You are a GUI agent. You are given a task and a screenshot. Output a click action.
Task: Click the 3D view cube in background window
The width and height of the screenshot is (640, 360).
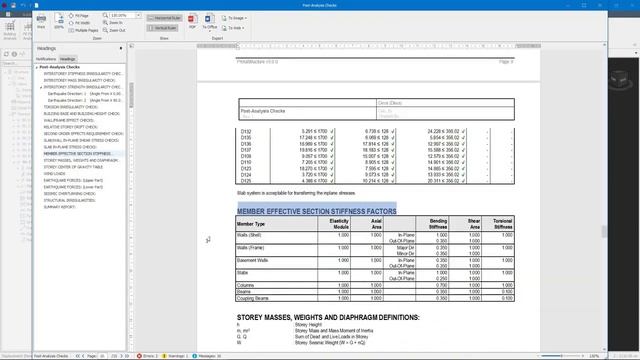coord(620,78)
